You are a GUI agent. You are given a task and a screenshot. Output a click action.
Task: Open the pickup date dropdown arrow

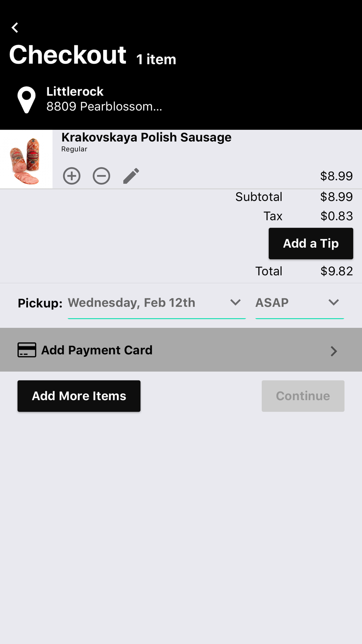pos(236,302)
